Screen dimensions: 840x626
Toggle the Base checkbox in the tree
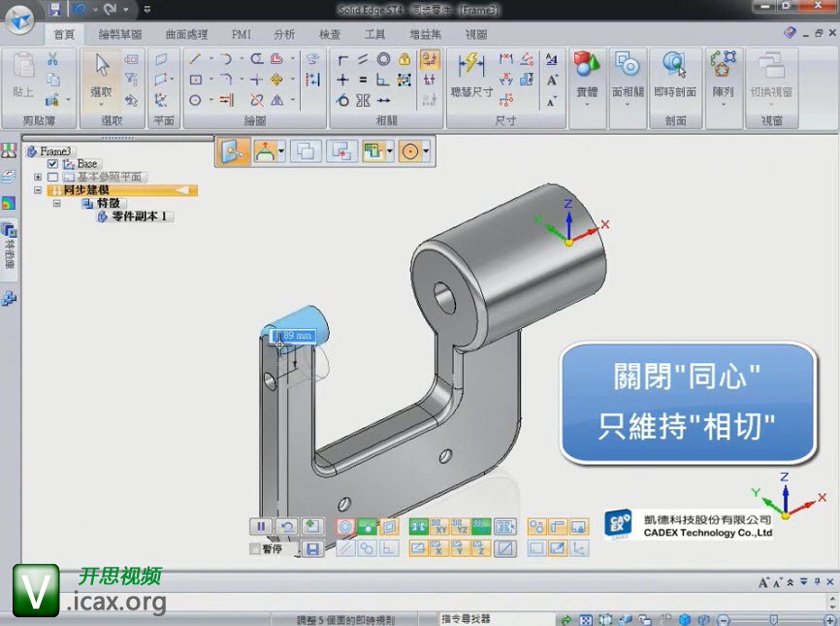(53, 164)
